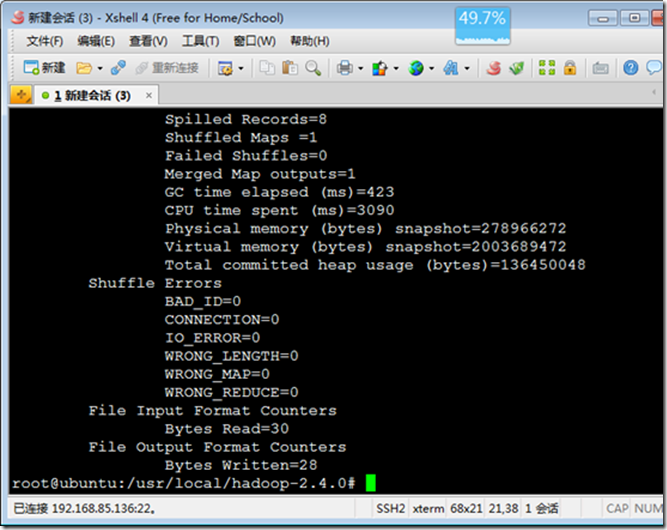Click the 49.7% performance widget
The image size is (667, 530).
pos(483,26)
